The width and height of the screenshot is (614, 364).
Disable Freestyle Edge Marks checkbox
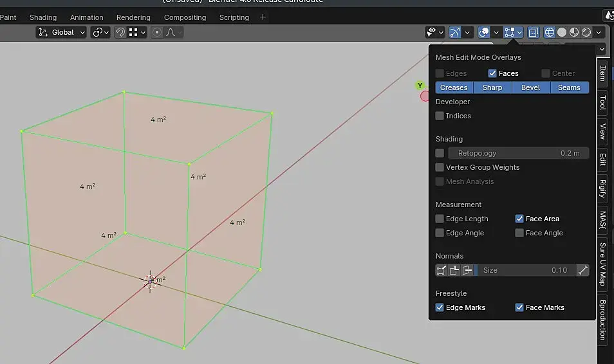pos(440,307)
